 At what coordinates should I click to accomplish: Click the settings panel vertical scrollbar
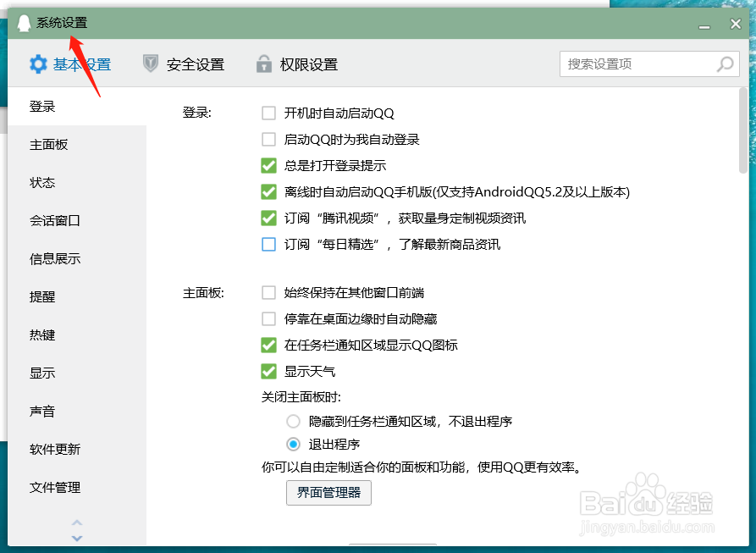pos(743,130)
